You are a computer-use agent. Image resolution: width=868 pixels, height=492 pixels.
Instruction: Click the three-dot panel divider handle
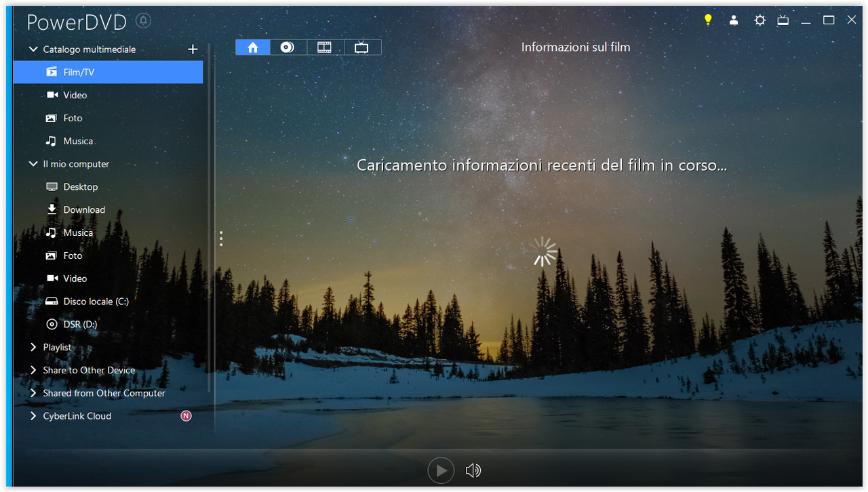pyautogui.click(x=221, y=239)
